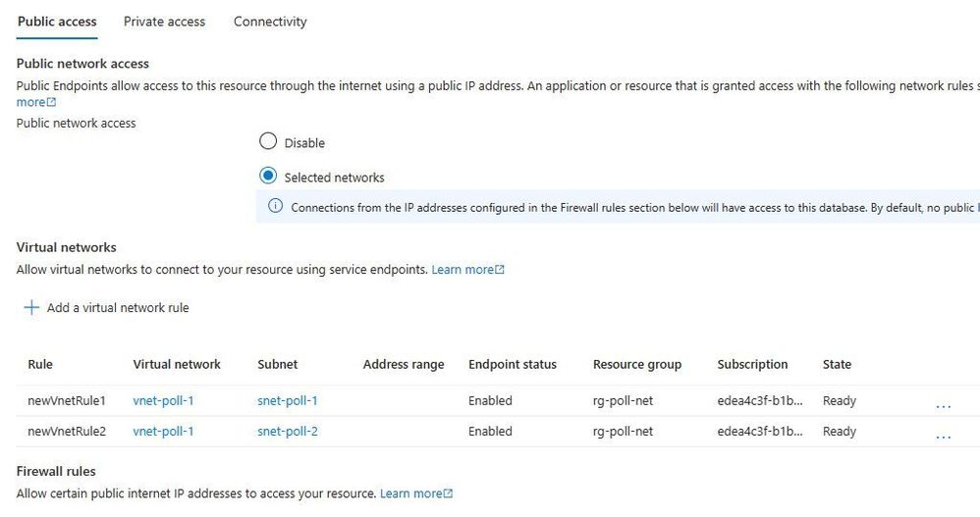Select the Disable radio button
The width and height of the screenshot is (980, 517).
coord(268,142)
